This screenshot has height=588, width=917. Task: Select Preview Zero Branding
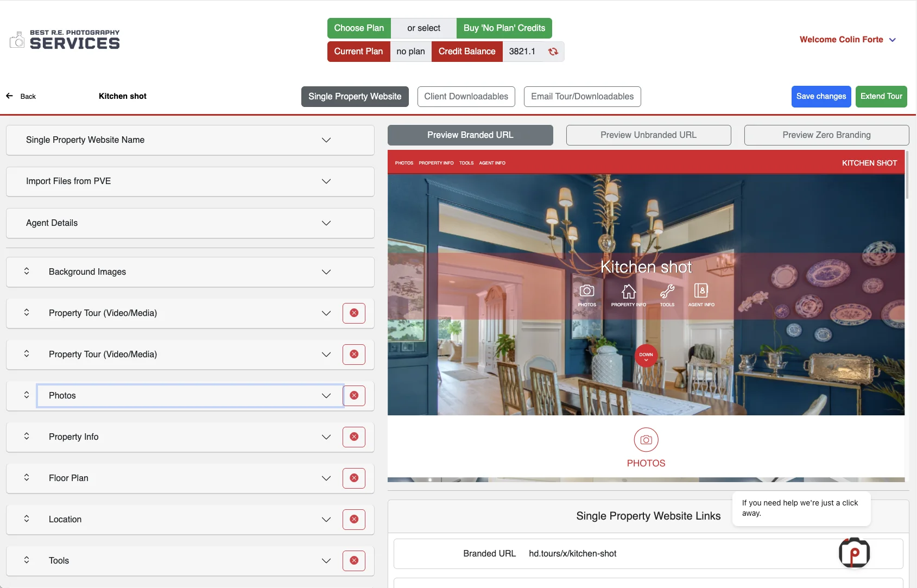tap(826, 135)
